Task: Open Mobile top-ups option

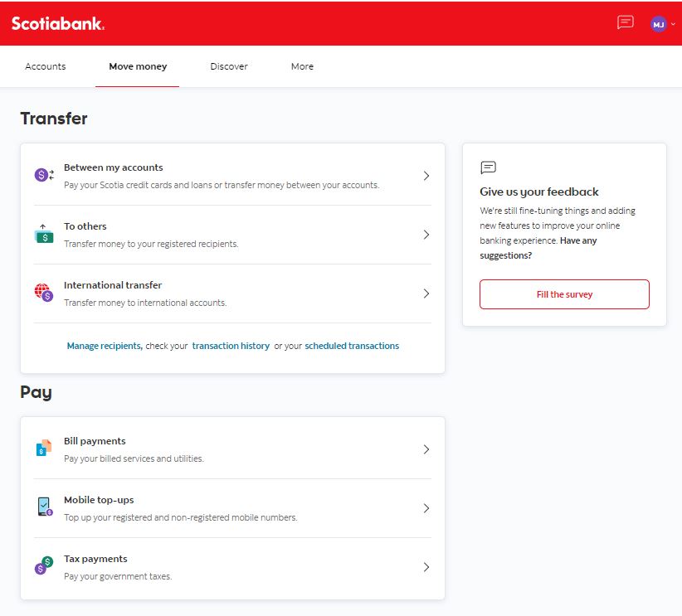Action: [232, 508]
